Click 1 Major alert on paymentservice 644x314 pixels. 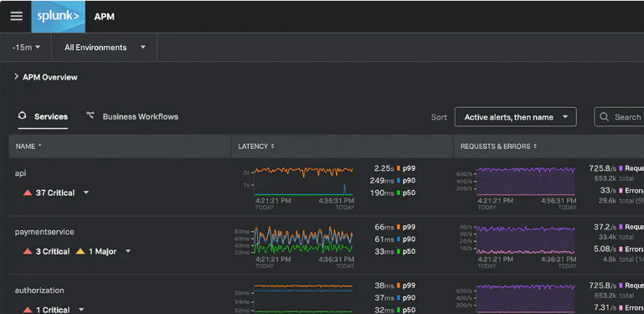[102, 251]
